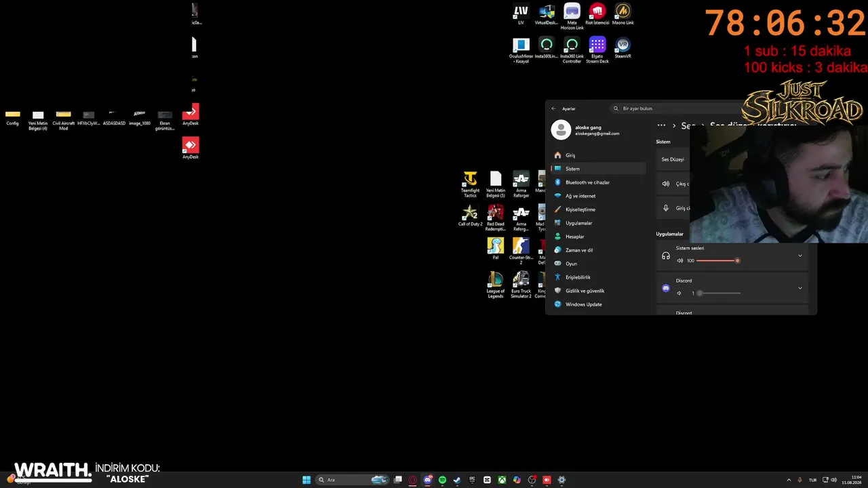
Task: Select the Pal desktop shortcut
Action: point(496,249)
